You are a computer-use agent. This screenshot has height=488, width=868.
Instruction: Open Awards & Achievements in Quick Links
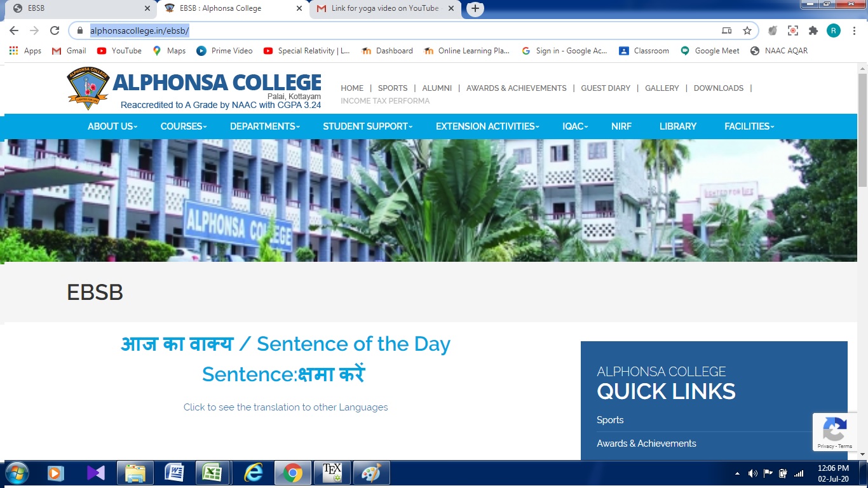(646, 444)
